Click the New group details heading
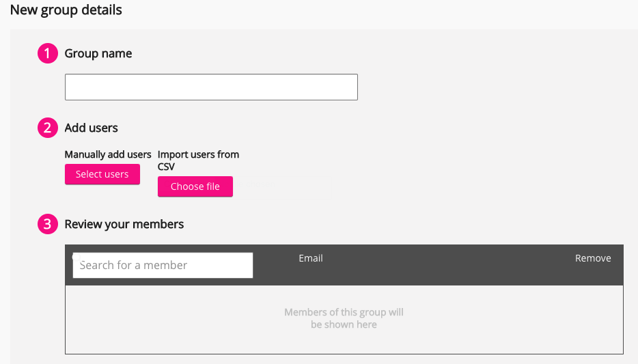This screenshot has height=364, width=638. [x=66, y=10]
